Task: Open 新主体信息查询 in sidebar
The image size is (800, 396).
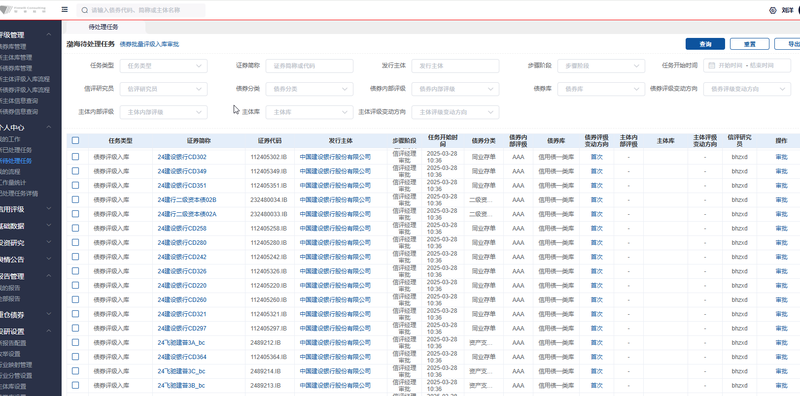Action: pos(19,101)
